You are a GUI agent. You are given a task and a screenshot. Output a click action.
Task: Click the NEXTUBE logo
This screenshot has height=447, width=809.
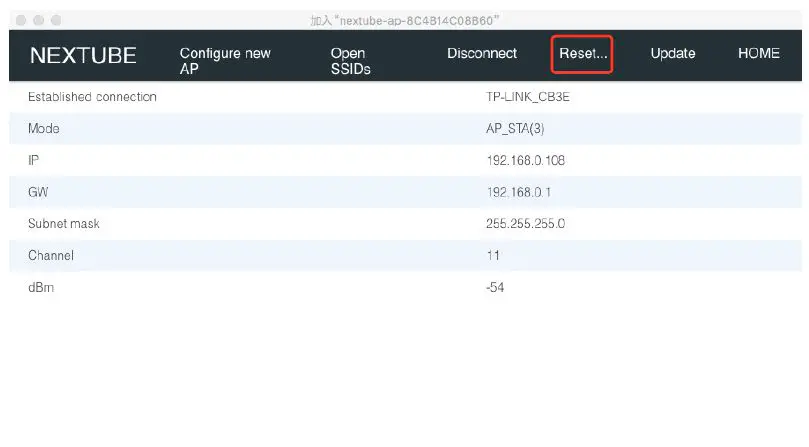tap(83, 55)
